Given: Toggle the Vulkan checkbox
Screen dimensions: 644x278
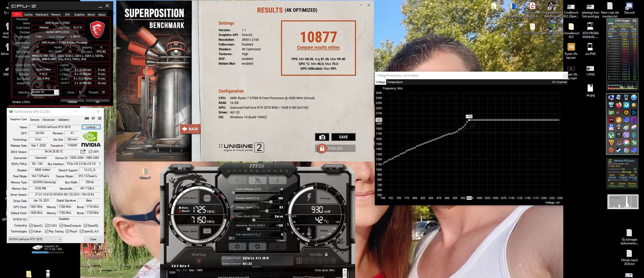Looking at the screenshot, I should 31,231.
